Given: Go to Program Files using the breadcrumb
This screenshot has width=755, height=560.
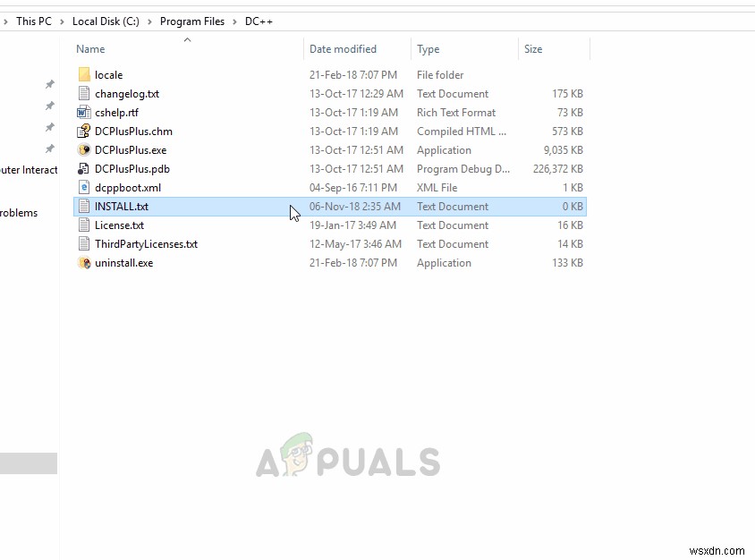Looking at the screenshot, I should 191,21.
